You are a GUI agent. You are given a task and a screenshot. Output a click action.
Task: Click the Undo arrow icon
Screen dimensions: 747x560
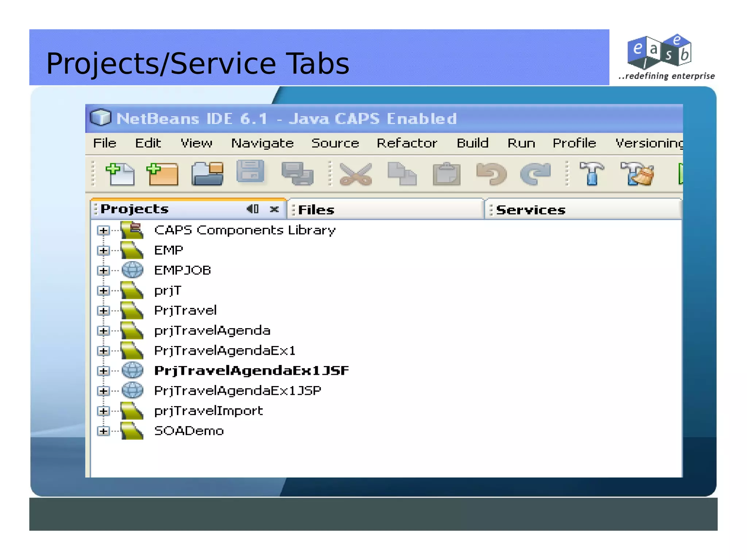point(491,174)
